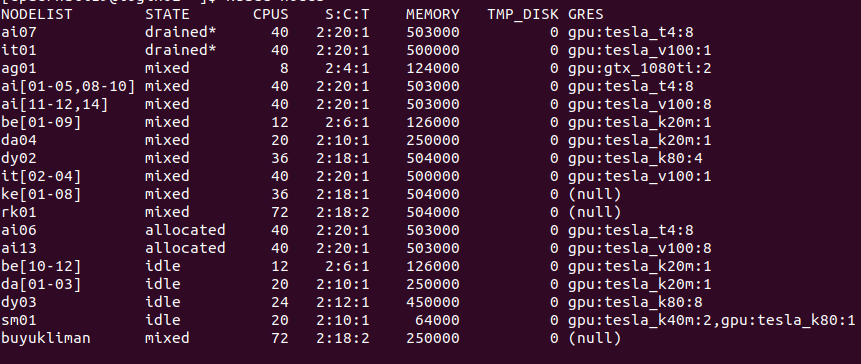Click the gpu:gtx_1080ti:2 GRES value

click(x=640, y=69)
